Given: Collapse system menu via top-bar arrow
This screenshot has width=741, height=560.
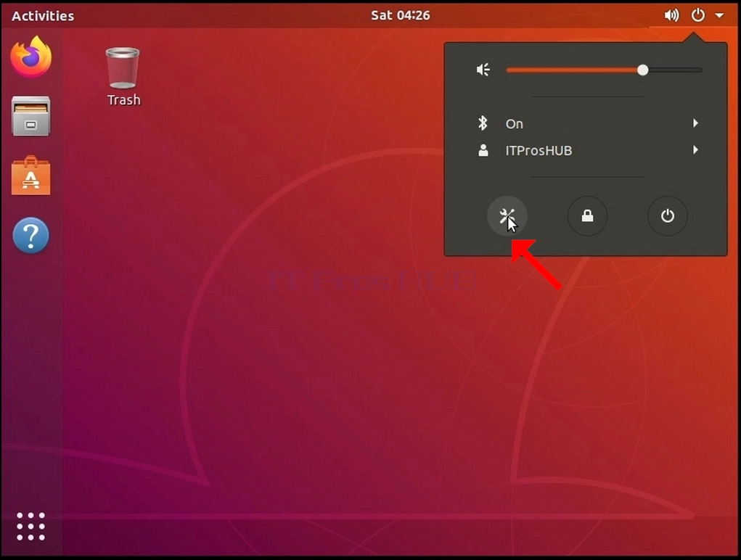Looking at the screenshot, I should pyautogui.click(x=719, y=15).
